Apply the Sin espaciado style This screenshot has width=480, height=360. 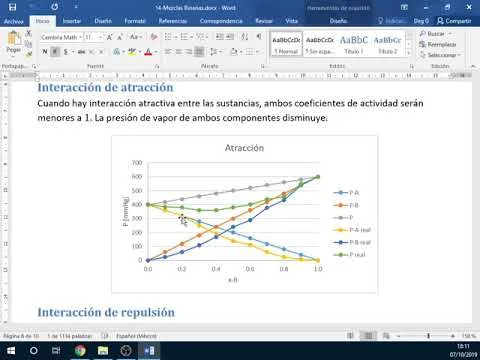[320, 44]
